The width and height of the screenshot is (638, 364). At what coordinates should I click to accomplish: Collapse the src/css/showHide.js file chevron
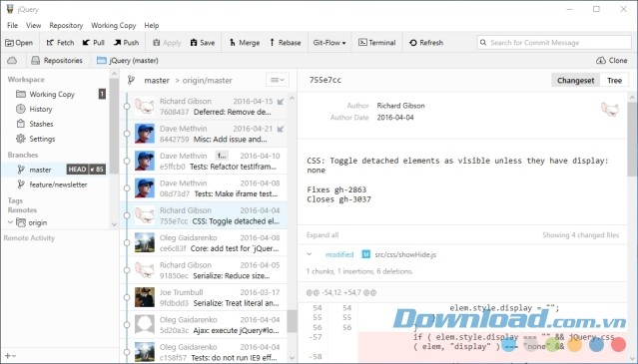coord(310,254)
